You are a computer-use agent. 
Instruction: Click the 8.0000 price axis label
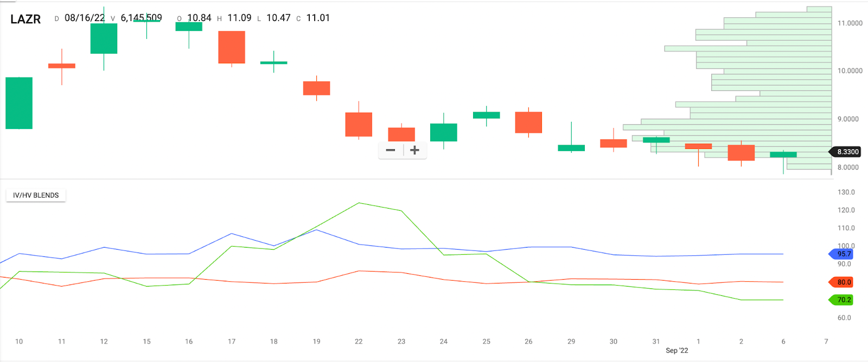[x=848, y=167]
